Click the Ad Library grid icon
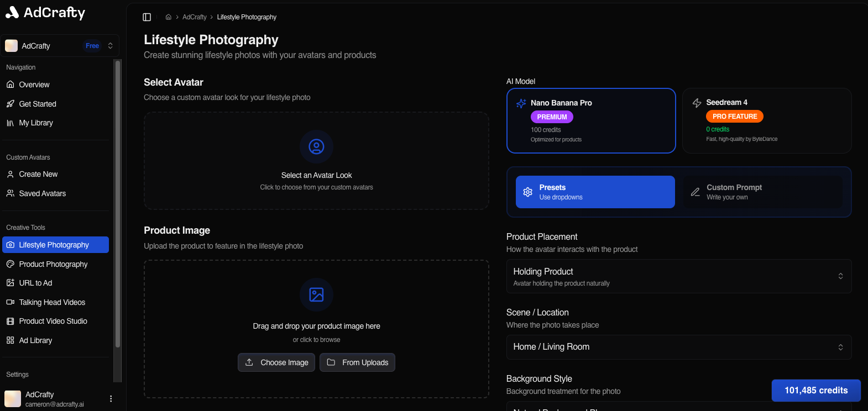The width and height of the screenshot is (868, 411). 11,340
